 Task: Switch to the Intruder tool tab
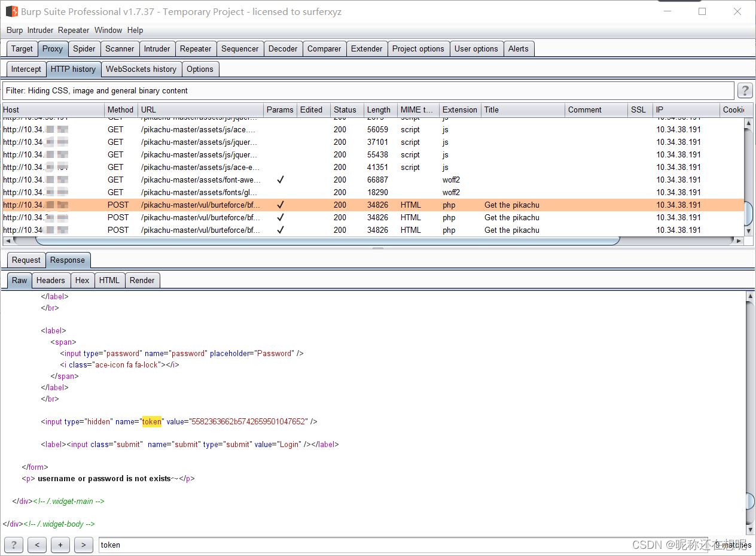click(157, 49)
